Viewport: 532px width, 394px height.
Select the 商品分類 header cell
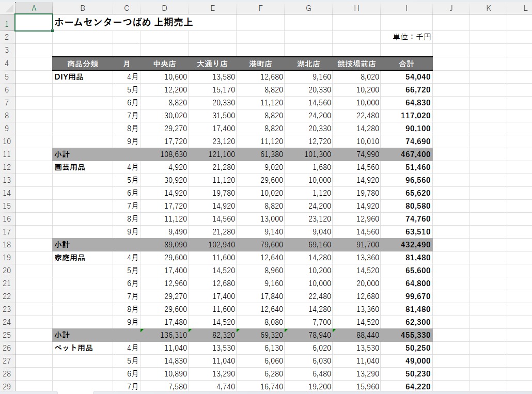(83, 64)
